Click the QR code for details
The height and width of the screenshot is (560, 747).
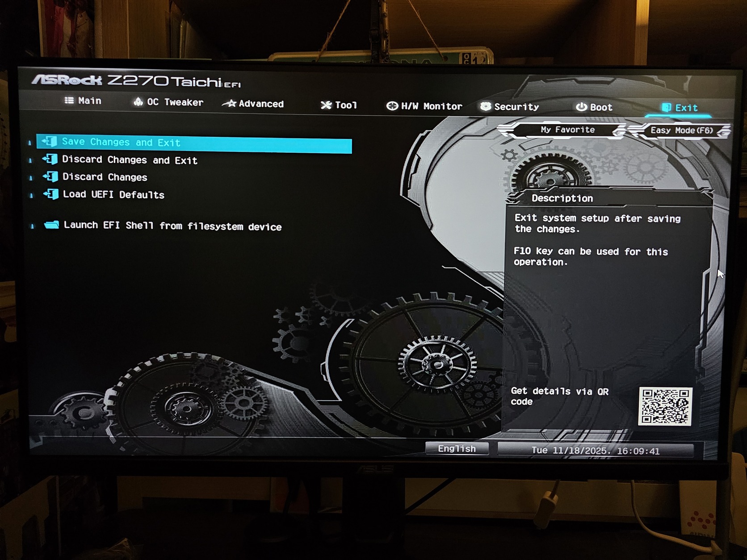(x=665, y=406)
